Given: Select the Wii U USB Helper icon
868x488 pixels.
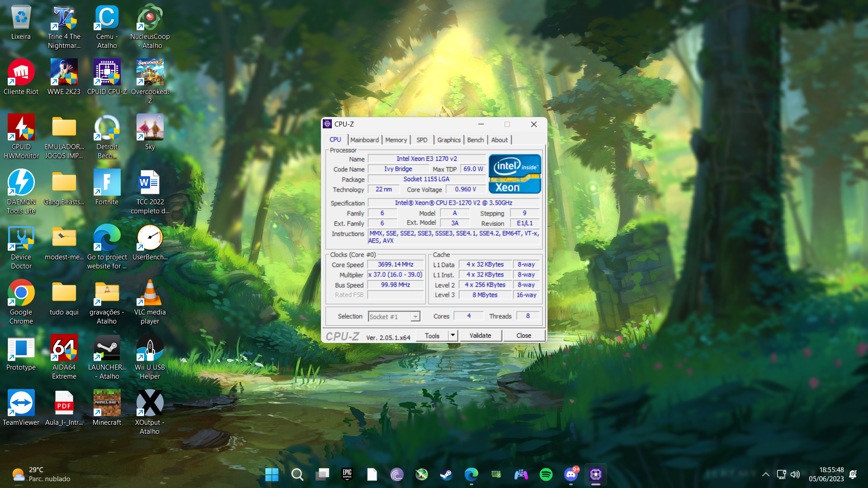Looking at the screenshot, I should point(150,358).
